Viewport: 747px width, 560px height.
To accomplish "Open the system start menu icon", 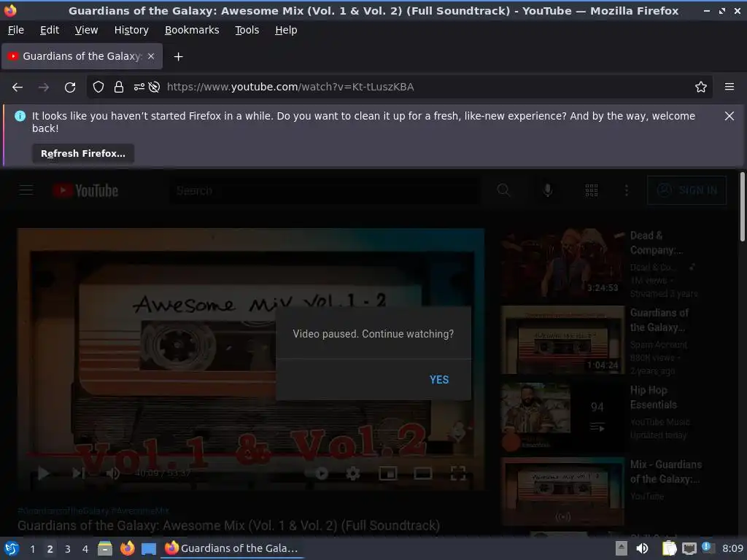I will pos(12,548).
